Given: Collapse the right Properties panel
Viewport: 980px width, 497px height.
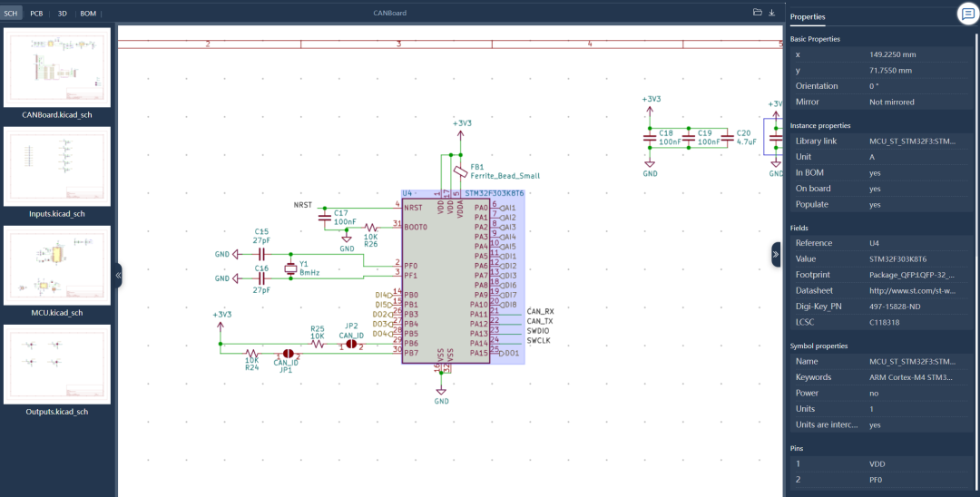Looking at the screenshot, I should (x=776, y=255).
